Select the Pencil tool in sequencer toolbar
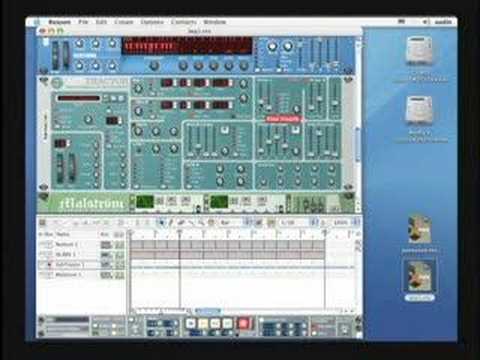Image resolution: width=480 pixels, height=360 pixels. point(171,223)
